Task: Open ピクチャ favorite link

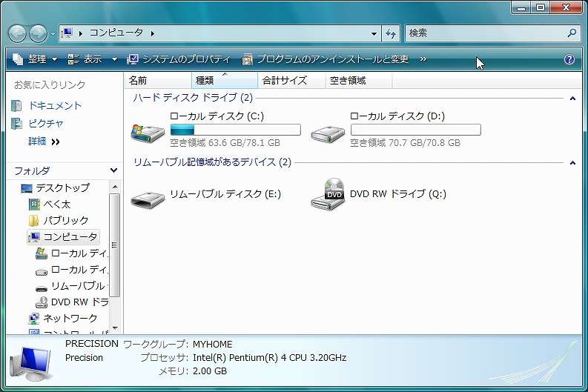Action: [x=46, y=124]
